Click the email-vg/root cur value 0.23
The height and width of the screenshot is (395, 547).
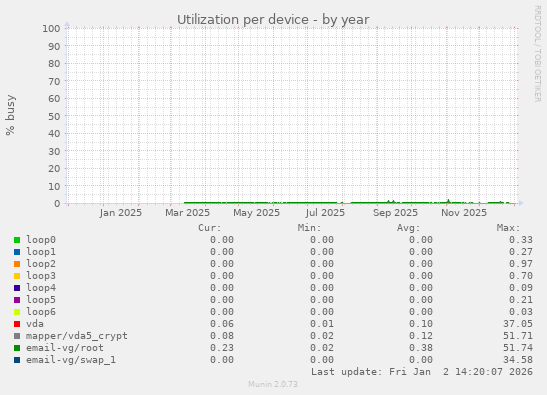(x=222, y=348)
